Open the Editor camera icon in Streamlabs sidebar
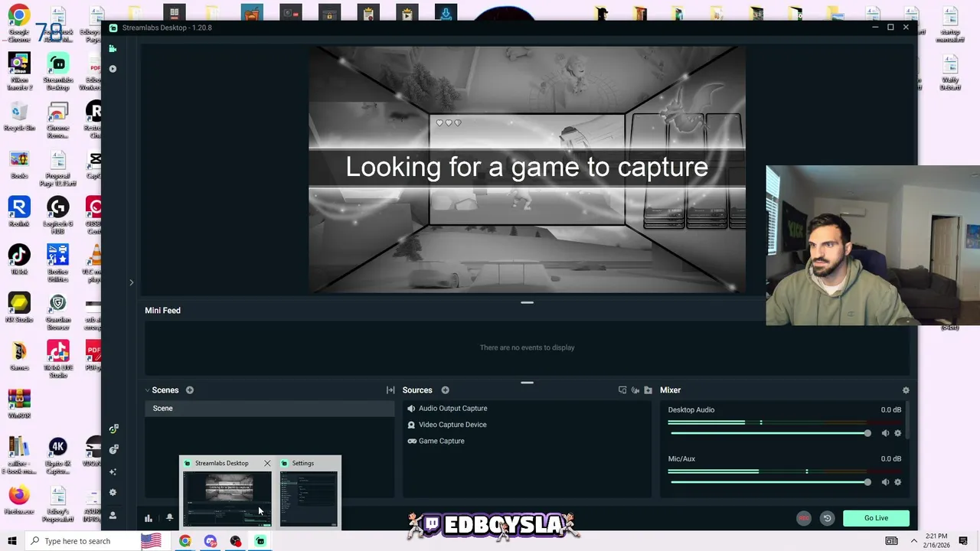980x551 pixels. [113, 48]
